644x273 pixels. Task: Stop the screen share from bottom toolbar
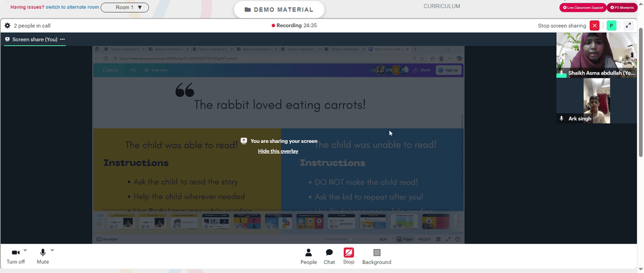point(348,256)
